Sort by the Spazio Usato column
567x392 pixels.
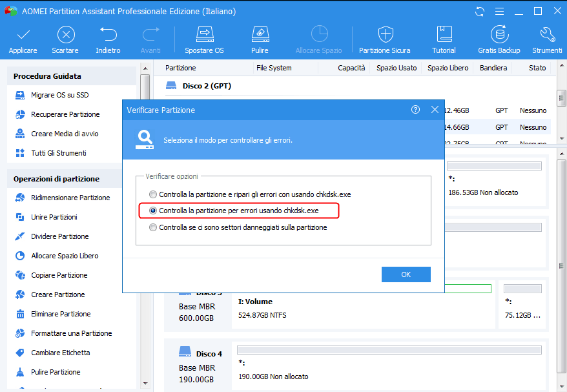[x=397, y=68]
